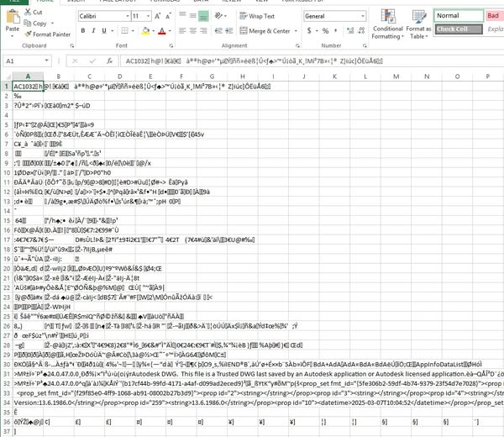Screen dimensions: 504x437
Task: Click the Insert Function fx icon
Action: [110, 61]
